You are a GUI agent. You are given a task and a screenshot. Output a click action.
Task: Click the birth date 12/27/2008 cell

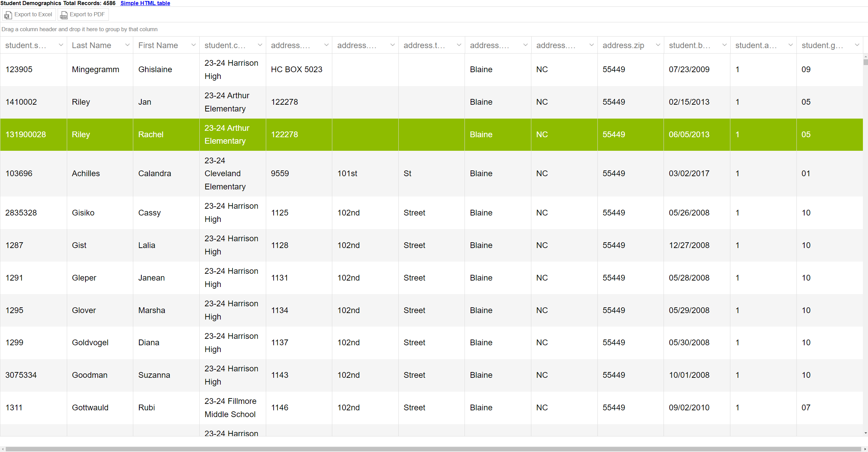pos(697,245)
